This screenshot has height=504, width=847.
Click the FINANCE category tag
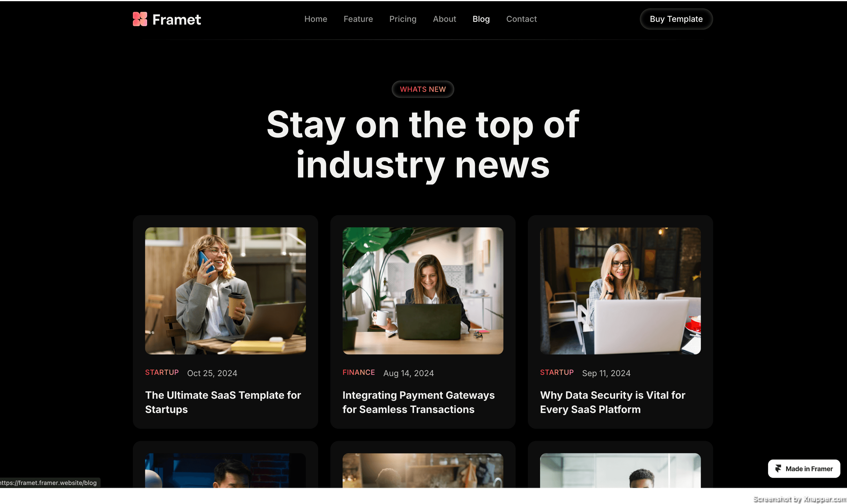358,373
